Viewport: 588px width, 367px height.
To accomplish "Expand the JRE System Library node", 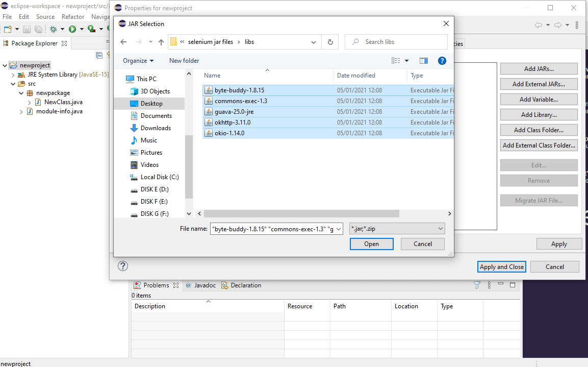I will [x=13, y=75].
